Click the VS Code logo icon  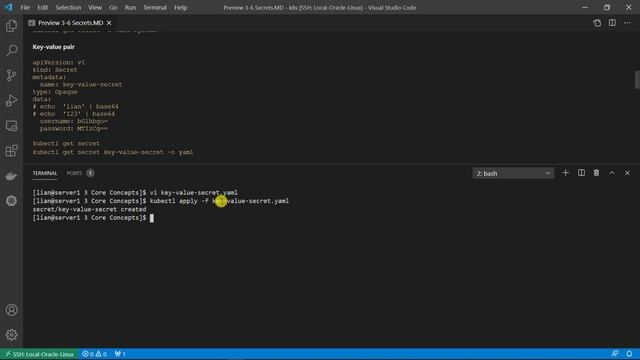click(x=9, y=7)
